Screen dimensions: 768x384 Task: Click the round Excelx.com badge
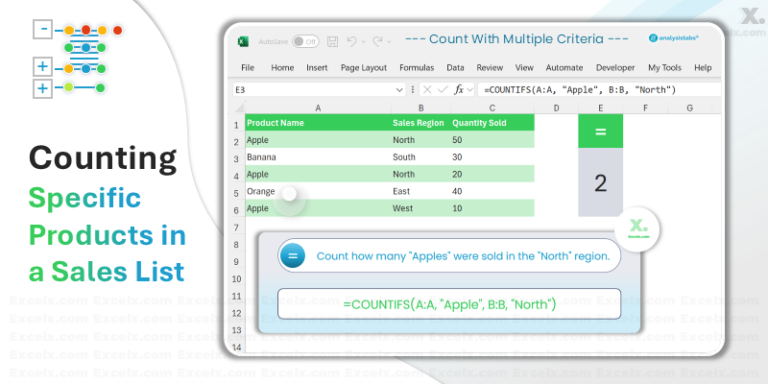tap(637, 229)
